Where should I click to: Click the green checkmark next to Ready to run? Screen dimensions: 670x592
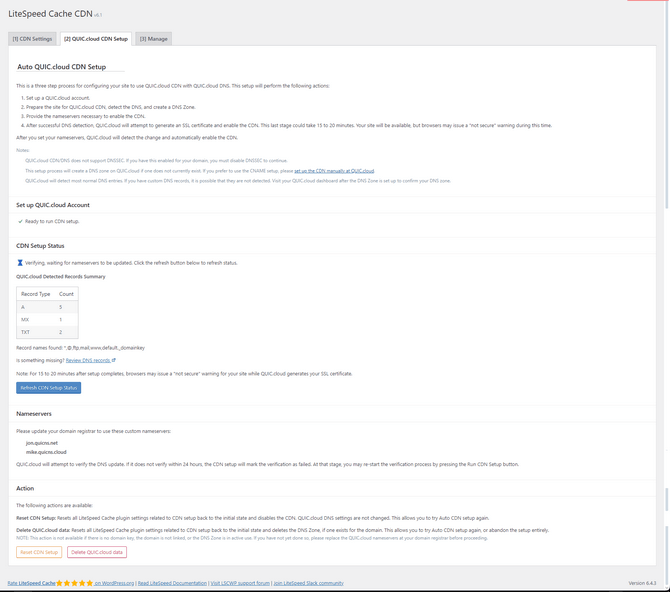(20, 221)
